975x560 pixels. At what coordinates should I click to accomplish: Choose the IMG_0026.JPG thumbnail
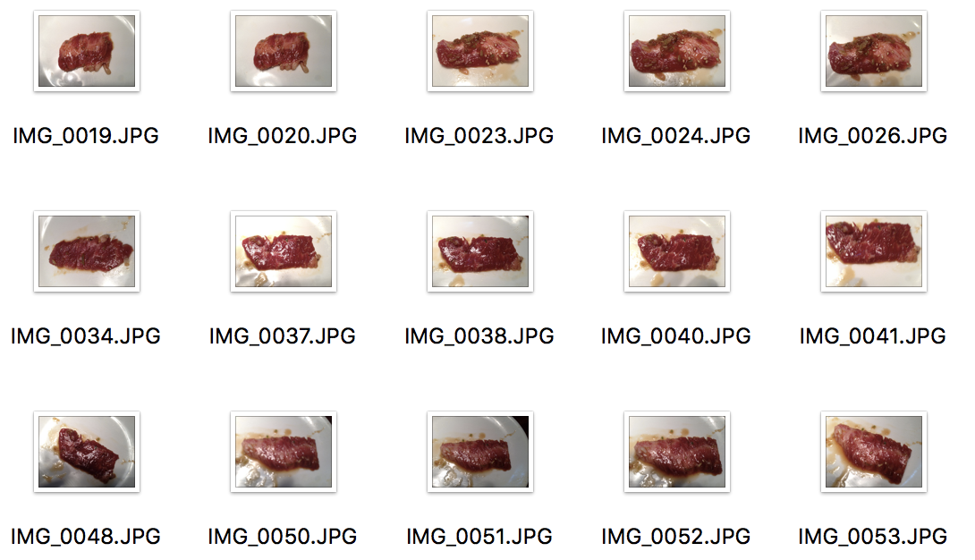coord(874,51)
